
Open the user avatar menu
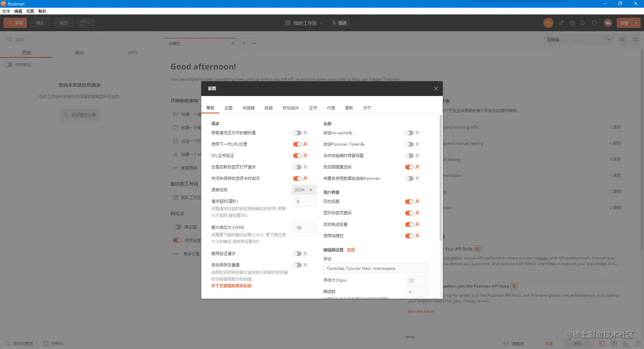pyautogui.click(x=608, y=23)
